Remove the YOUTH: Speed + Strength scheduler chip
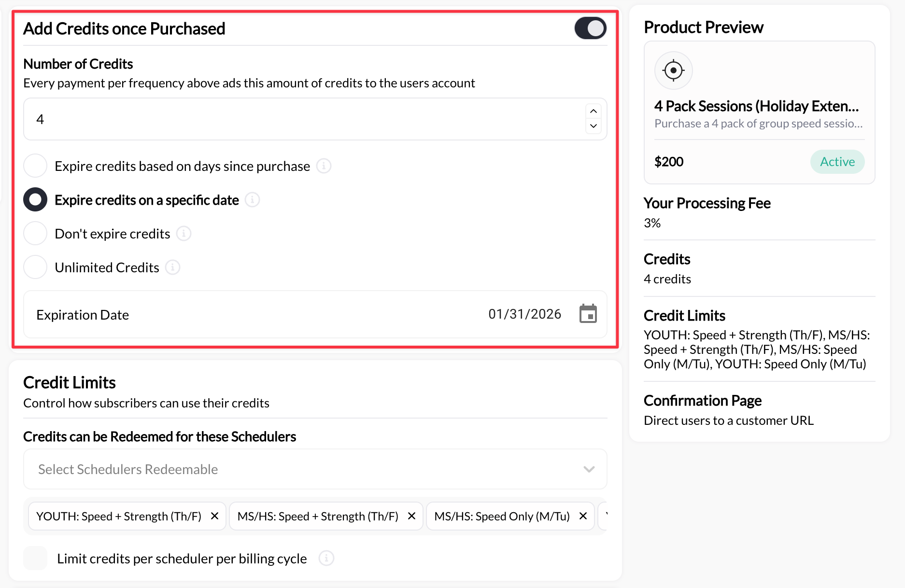This screenshot has width=905, height=588. (214, 516)
